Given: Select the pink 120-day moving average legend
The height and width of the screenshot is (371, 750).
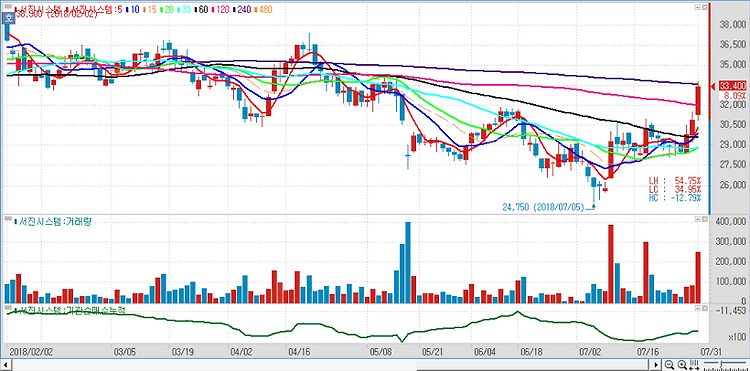Looking at the screenshot, I should tap(221, 10).
